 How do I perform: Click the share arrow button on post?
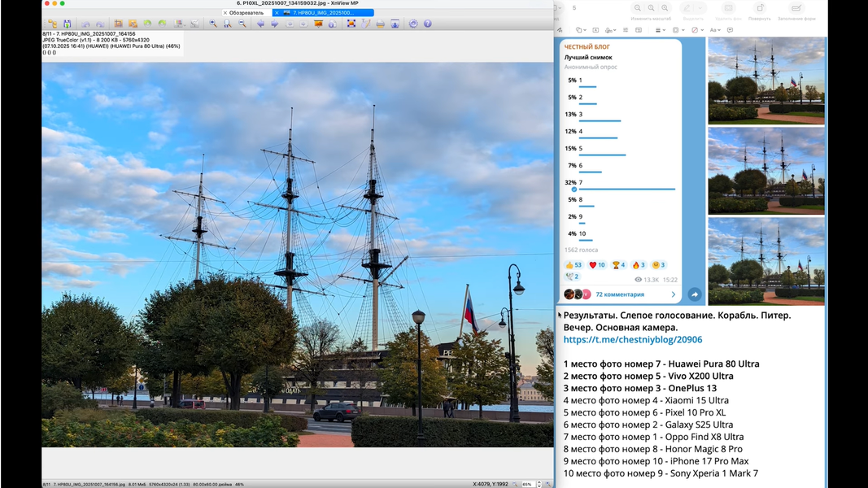point(694,294)
